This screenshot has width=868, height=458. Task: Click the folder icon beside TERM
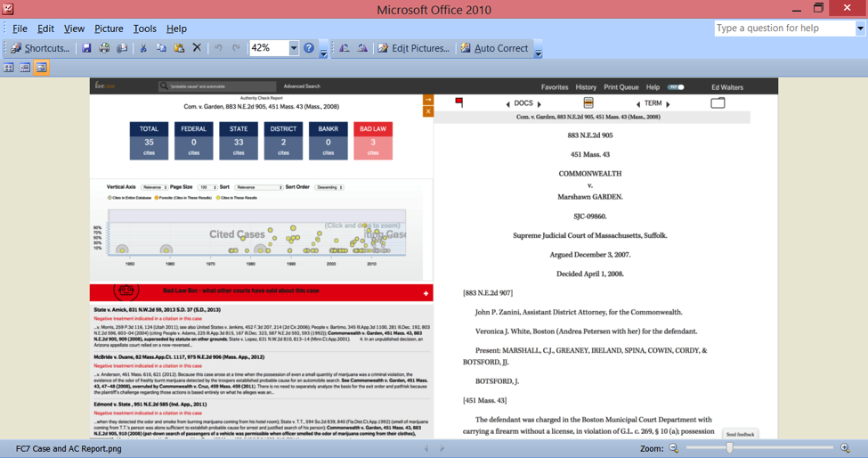718,102
